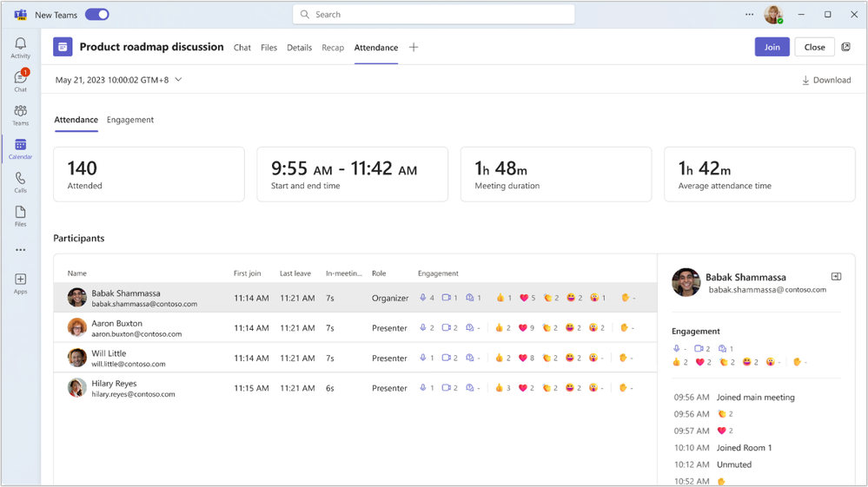Image resolution: width=868 pixels, height=487 pixels.
Task: Click the camera icon in details panel Engagement
Action: [699, 348]
